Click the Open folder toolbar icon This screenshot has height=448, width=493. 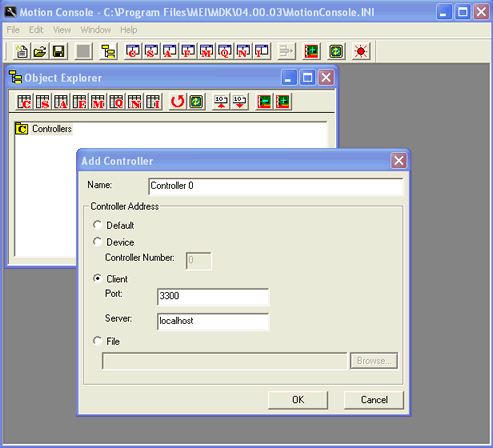(x=40, y=51)
